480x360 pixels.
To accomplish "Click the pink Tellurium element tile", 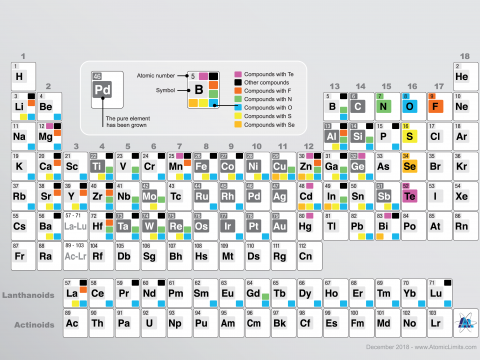I will pyautogui.click(x=414, y=196).
